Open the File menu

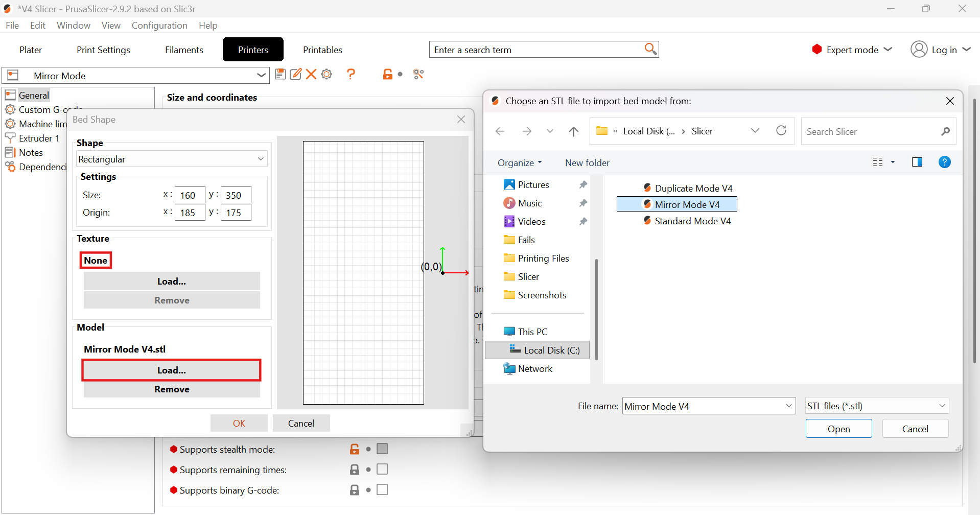tap(12, 25)
